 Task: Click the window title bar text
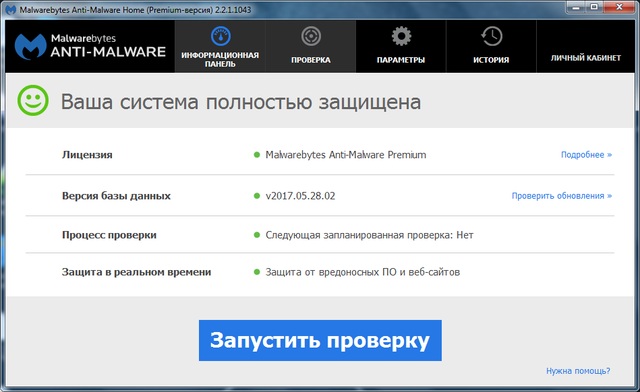136,10
